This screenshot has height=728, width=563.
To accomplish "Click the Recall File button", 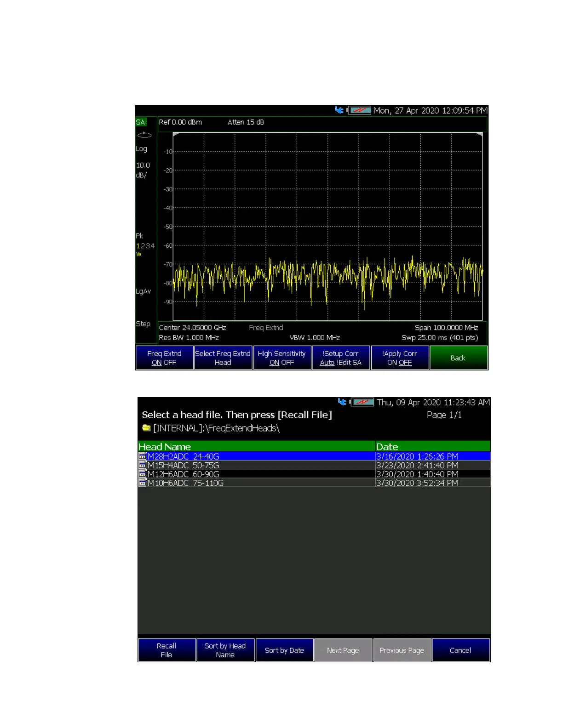I will (x=167, y=650).
